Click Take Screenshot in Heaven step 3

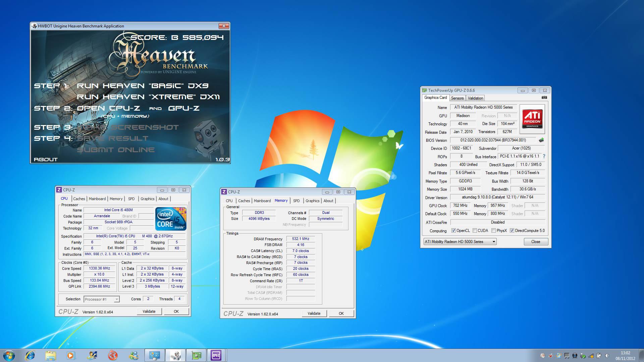click(128, 127)
